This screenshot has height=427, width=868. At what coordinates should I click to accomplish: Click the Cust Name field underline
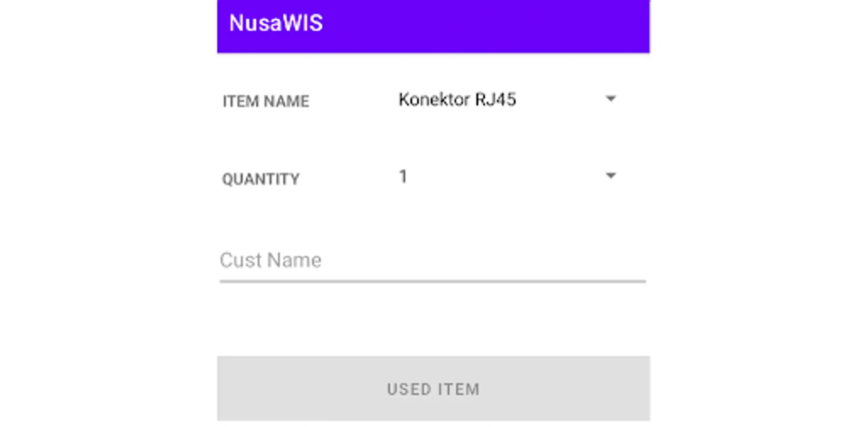pyautogui.click(x=432, y=281)
